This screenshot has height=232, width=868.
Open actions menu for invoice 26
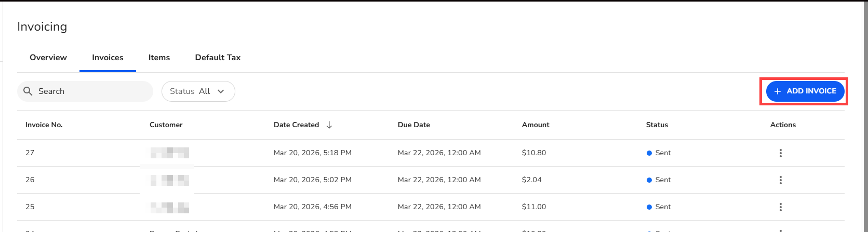tap(780, 180)
